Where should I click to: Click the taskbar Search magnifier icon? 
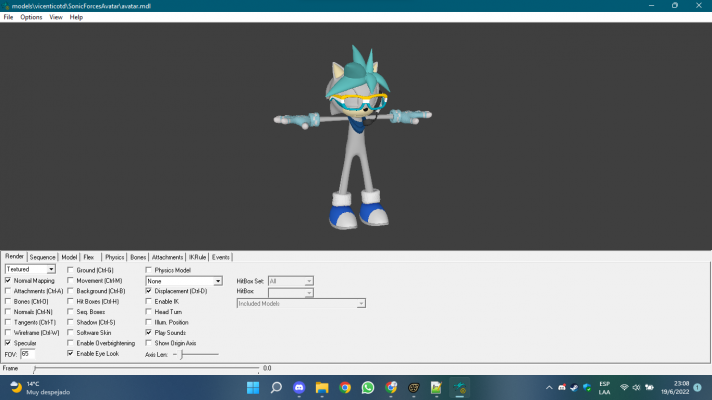(275, 387)
